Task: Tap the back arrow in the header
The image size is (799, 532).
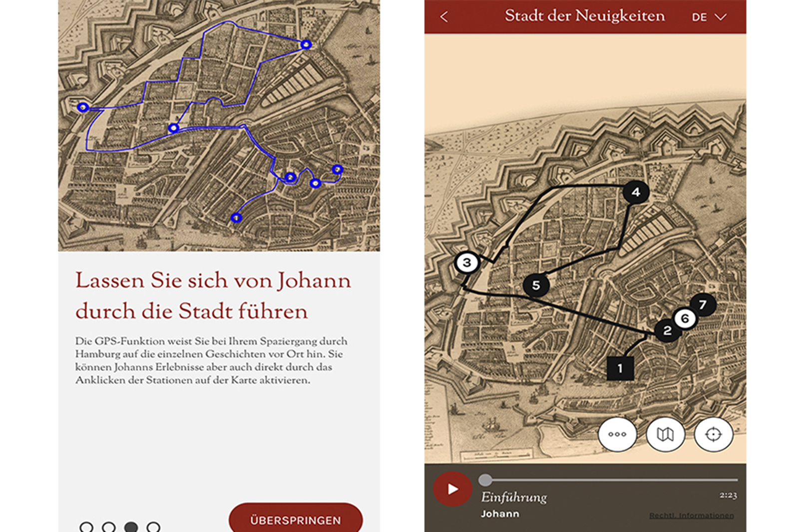Action: click(x=444, y=17)
